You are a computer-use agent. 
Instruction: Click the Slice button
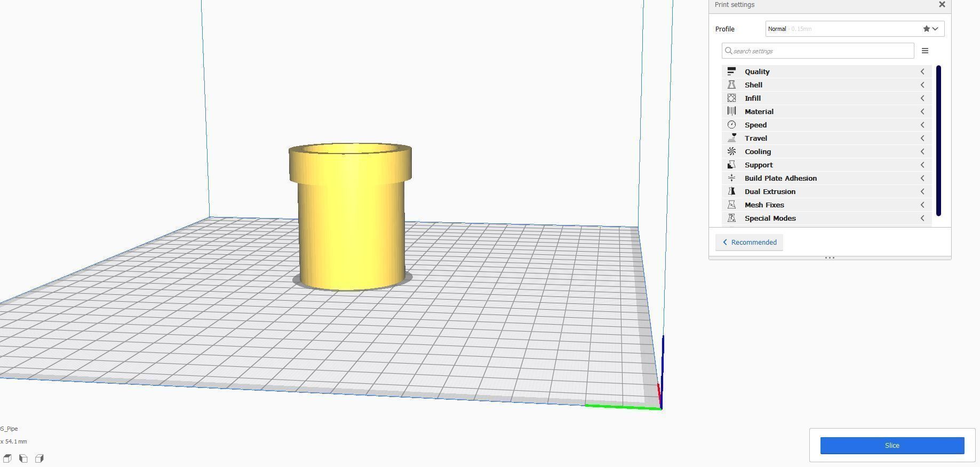892,446
